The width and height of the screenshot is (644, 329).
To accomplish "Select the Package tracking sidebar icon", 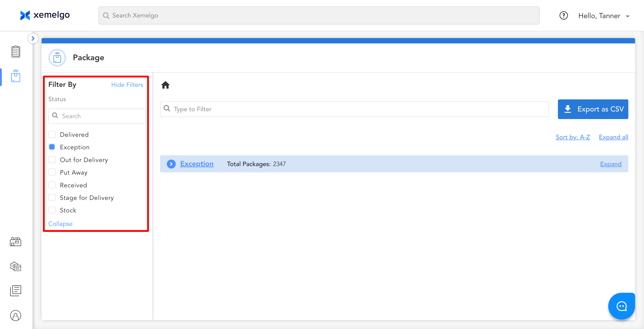I will tap(15, 76).
